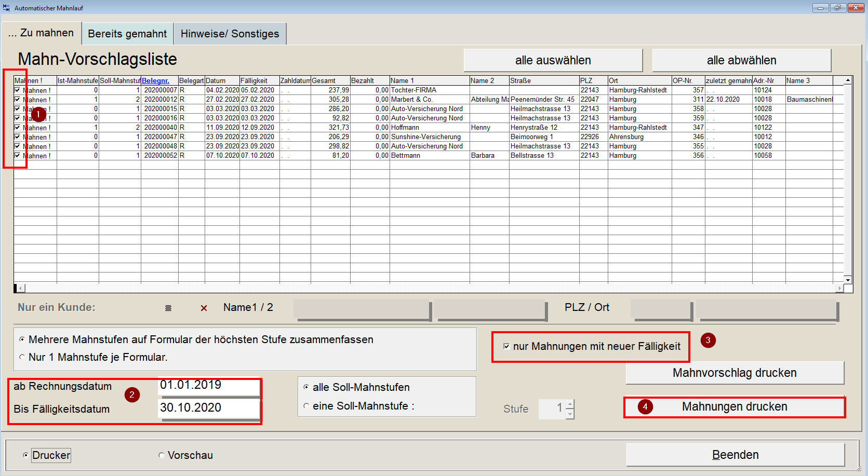
Task: Select Nur 1 Mahnstufe je Formular
Action: (x=22, y=357)
